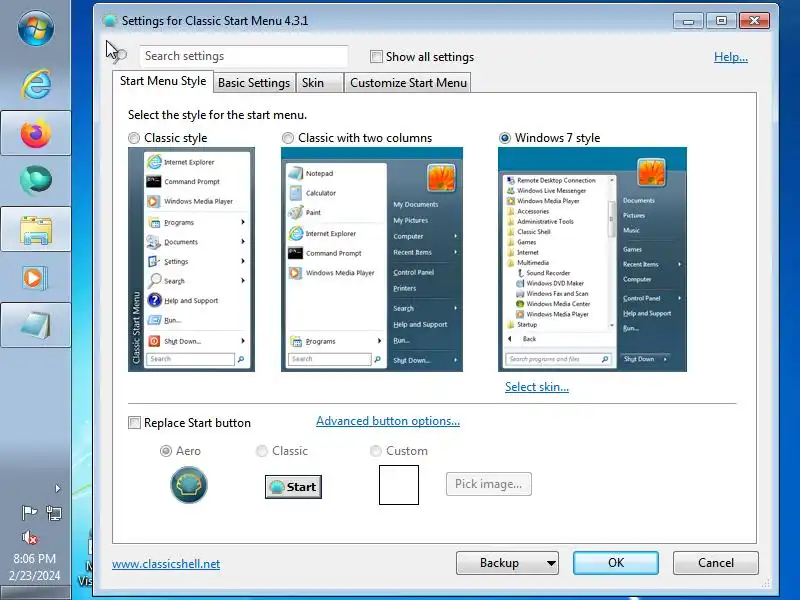Viewport: 800px width, 600px height.
Task: Click the empty Custom button image box
Action: tap(399, 485)
